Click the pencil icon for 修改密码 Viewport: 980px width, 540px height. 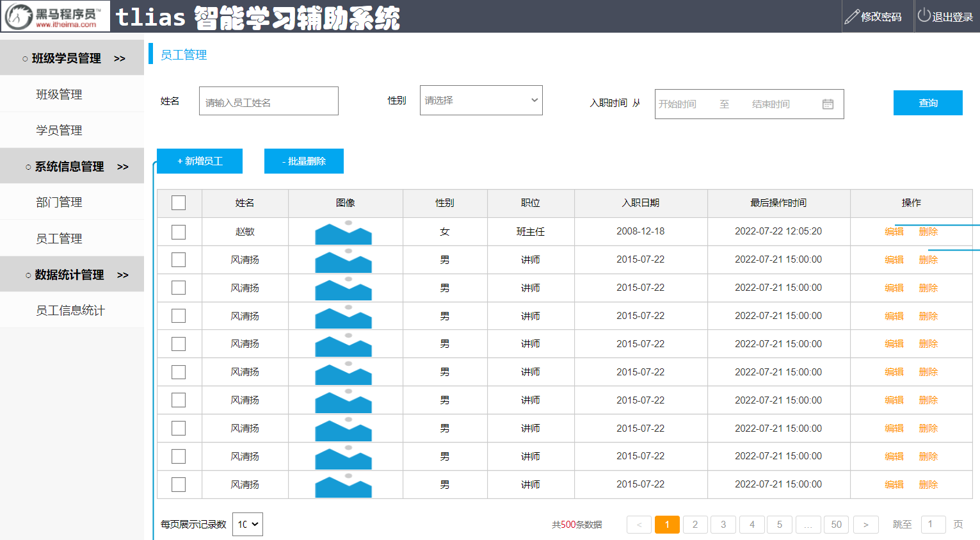click(x=851, y=17)
